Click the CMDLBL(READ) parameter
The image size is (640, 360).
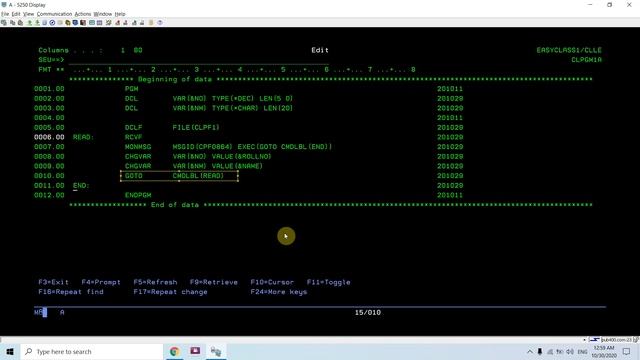click(x=198, y=176)
